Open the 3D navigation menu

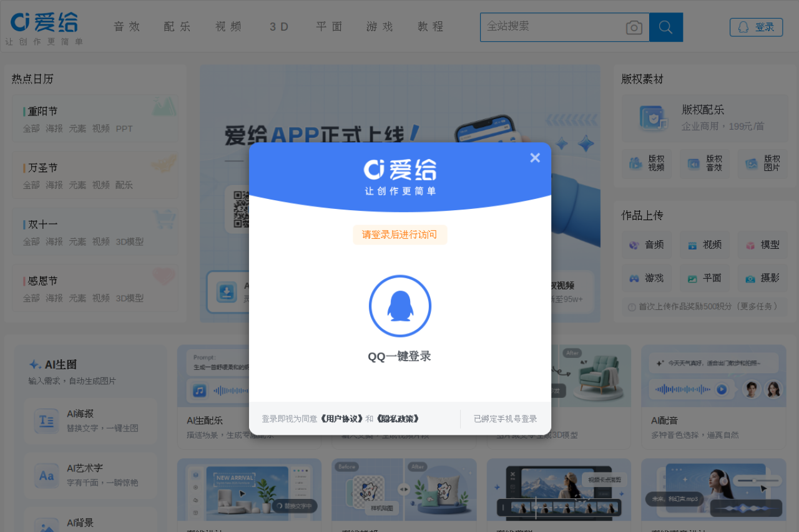(280, 26)
